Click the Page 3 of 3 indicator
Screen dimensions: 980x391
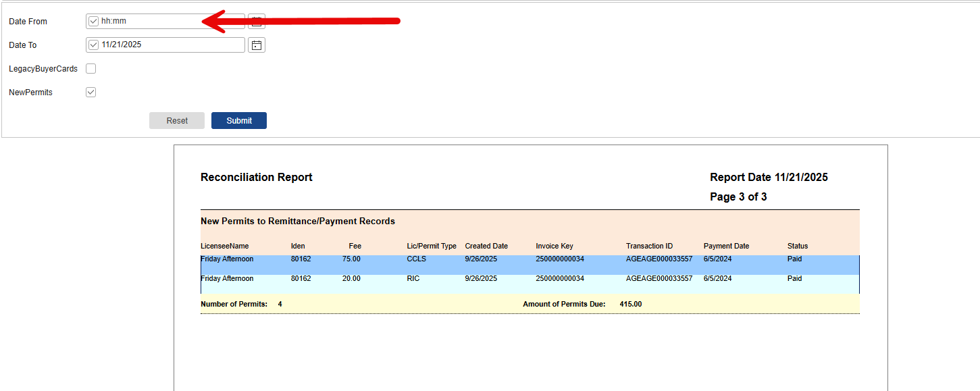(738, 197)
